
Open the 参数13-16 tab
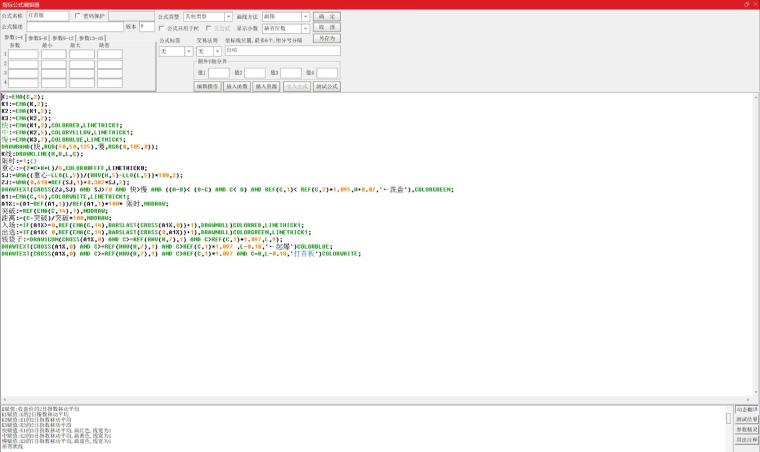[92, 38]
